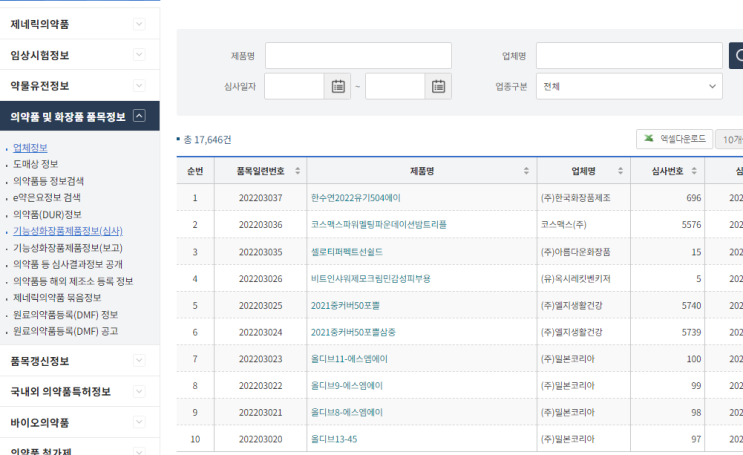Open 의약품등 해외 제조소 등록 정보

point(73,282)
